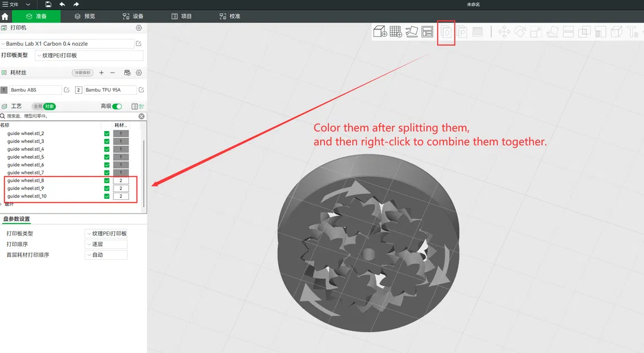Change filament number for guide wheel.stl_9

(x=121, y=188)
